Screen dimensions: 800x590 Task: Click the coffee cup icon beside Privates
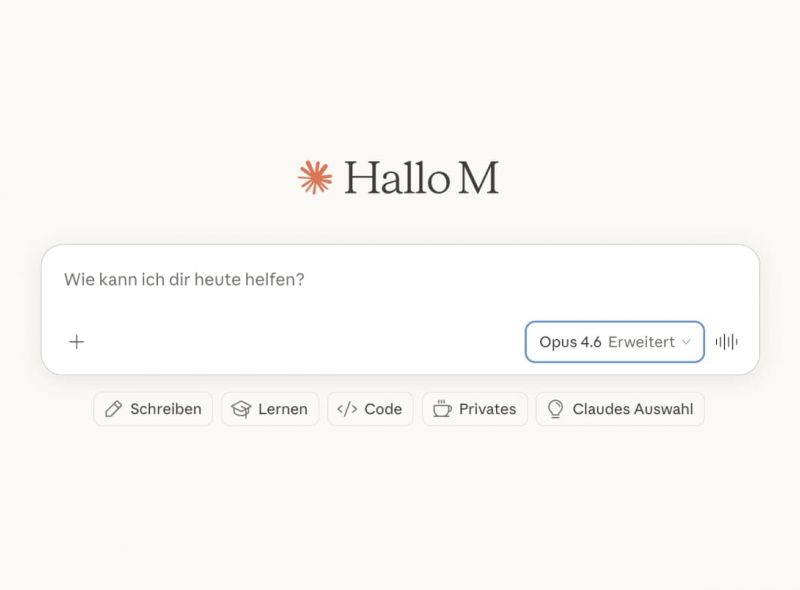(x=442, y=409)
